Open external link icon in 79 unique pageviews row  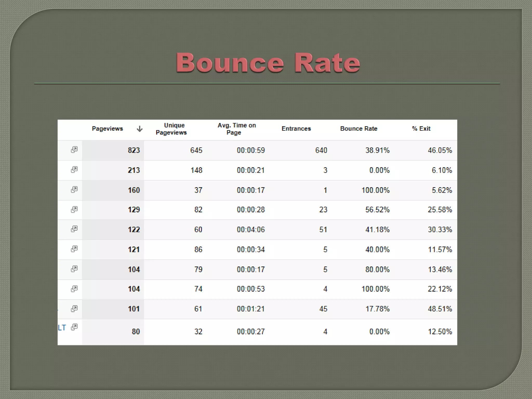[x=74, y=269]
